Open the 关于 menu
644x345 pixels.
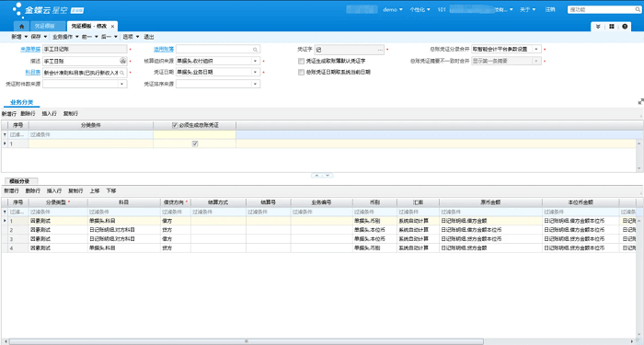pyautogui.click(x=528, y=9)
